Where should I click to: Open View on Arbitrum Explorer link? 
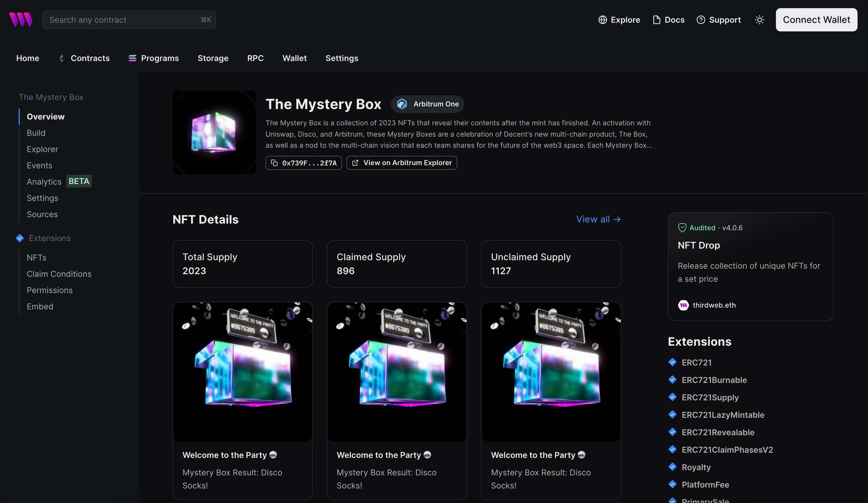(401, 163)
